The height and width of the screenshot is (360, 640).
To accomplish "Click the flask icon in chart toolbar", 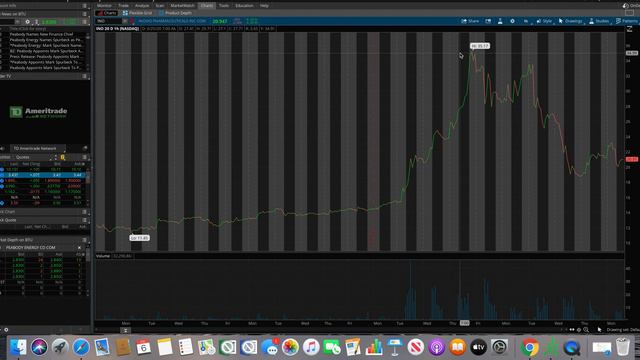I will 500,21.
